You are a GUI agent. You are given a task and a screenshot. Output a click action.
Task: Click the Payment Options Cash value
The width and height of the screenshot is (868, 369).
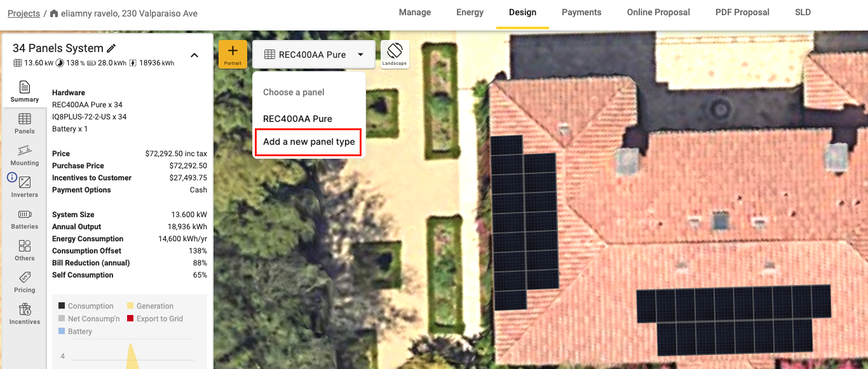click(x=198, y=190)
